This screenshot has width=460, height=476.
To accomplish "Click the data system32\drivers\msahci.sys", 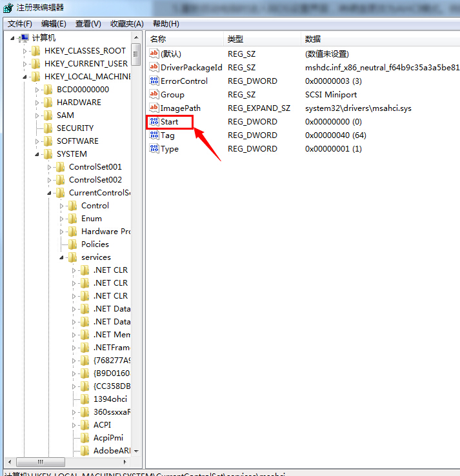I will (x=358, y=108).
